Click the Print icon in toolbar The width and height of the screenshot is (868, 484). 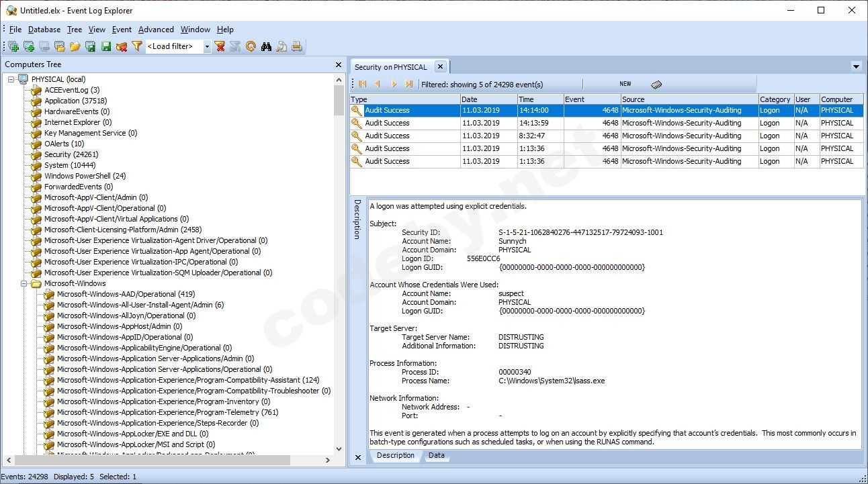coord(296,46)
